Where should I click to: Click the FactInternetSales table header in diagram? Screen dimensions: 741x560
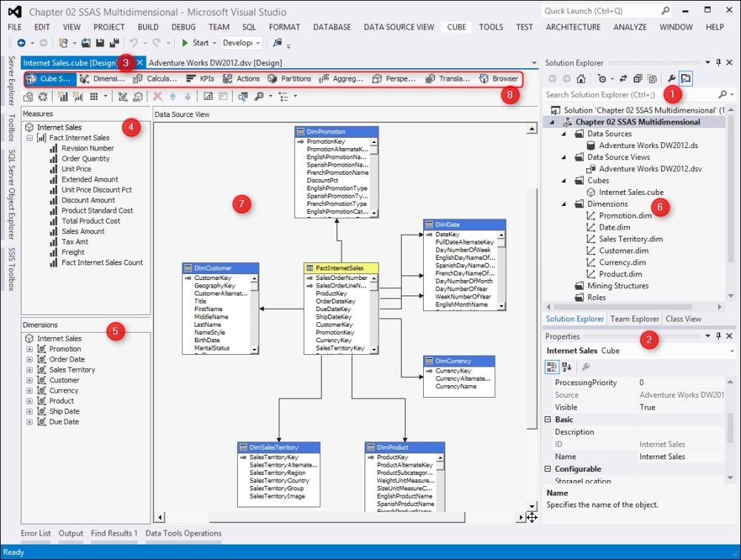point(341,268)
